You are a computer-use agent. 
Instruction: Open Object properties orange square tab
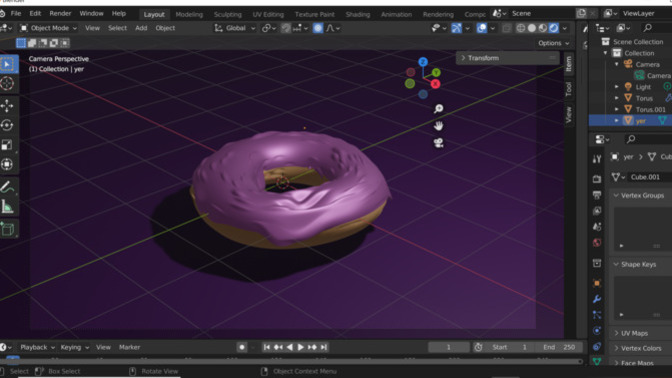597,283
